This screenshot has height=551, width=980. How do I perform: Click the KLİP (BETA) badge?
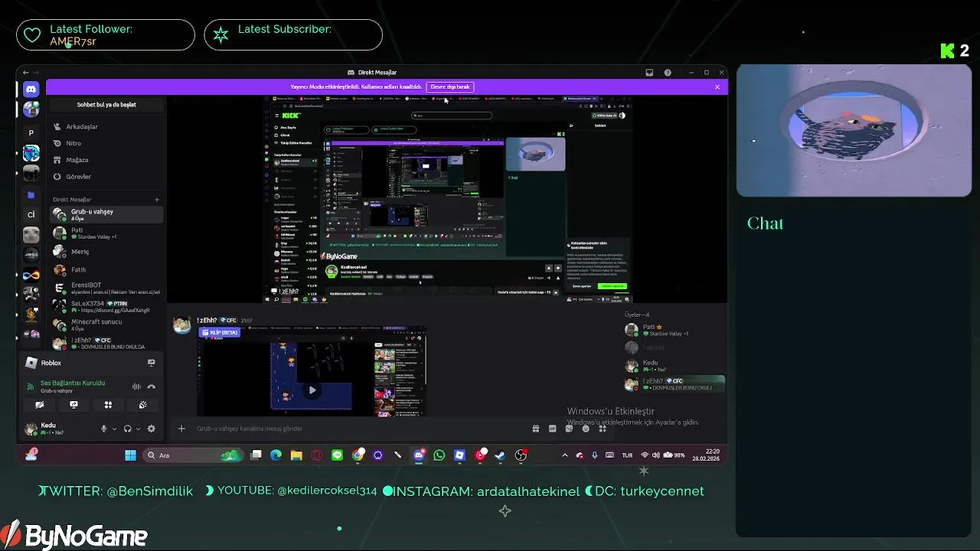pos(219,332)
